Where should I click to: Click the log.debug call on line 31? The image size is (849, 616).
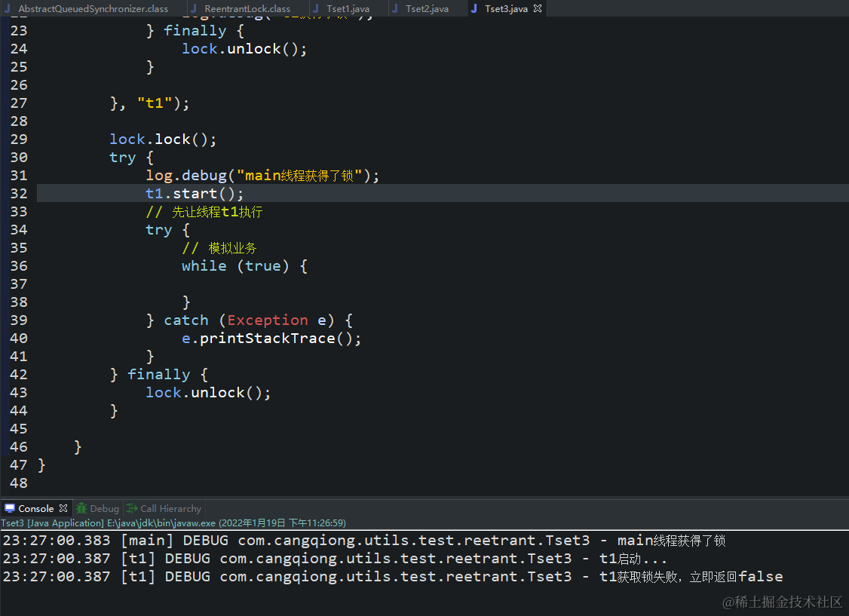click(x=262, y=176)
